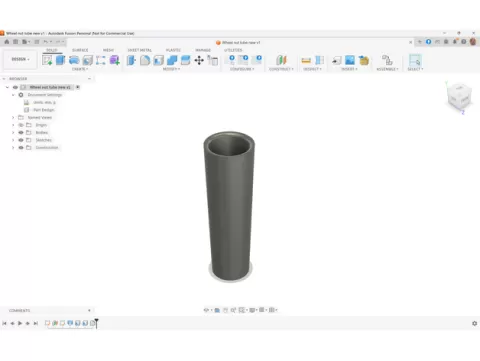This screenshot has height=361, width=480.
Task: Click the Insert McMaster-Carr component box icon
Action: (364, 60)
